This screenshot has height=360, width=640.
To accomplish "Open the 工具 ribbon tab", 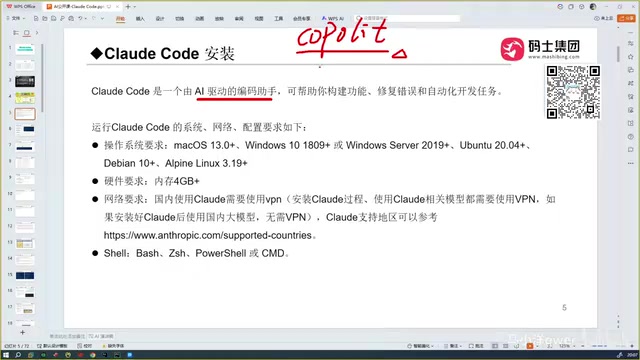I will click(x=278, y=19).
